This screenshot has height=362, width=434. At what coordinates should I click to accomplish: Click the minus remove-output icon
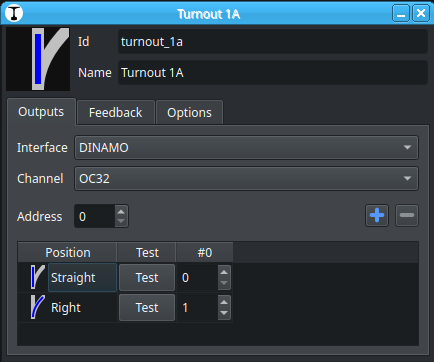[407, 216]
